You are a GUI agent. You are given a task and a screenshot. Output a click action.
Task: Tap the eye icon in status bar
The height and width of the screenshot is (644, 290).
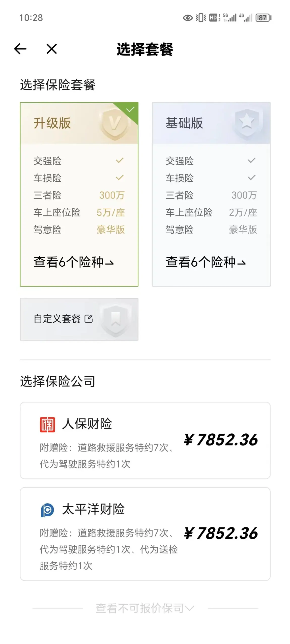(x=188, y=18)
